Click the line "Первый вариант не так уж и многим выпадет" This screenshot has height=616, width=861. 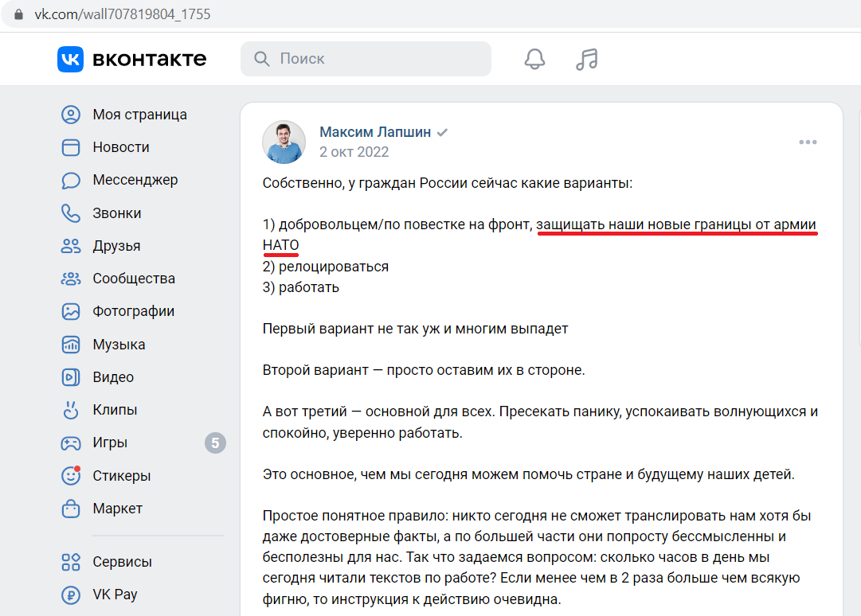pos(415,329)
